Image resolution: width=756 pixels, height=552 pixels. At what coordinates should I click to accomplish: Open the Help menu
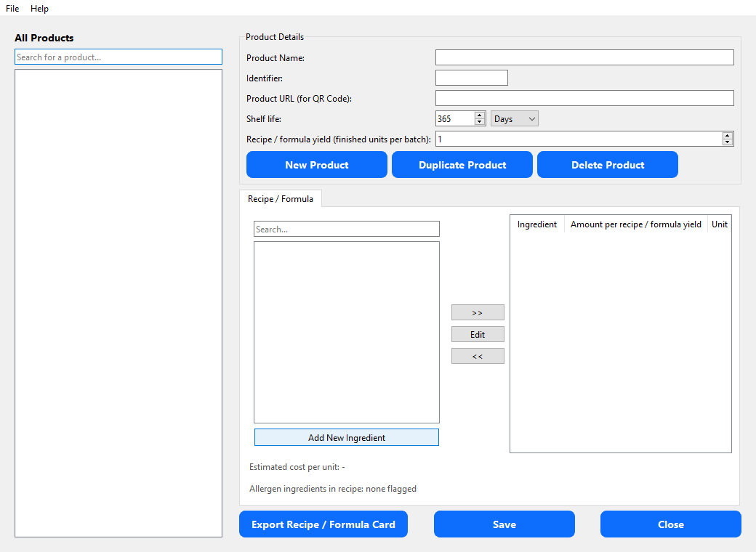tap(39, 8)
